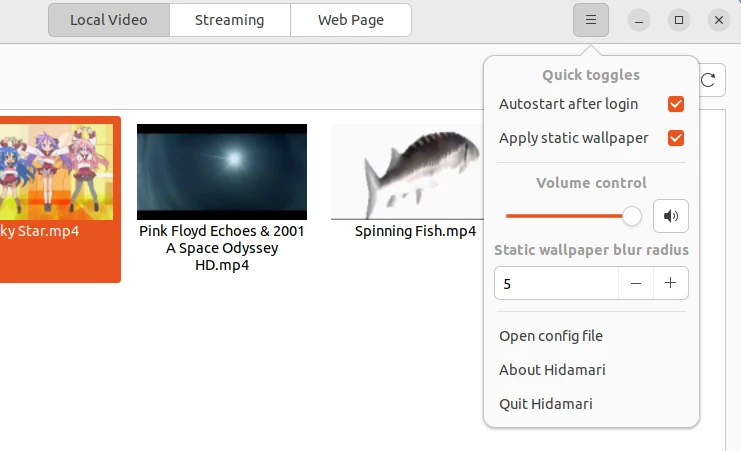The width and height of the screenshot is (741, 451).
Task: Choose the Pink Floyd Echoes video thumbnail
Action: point(221,171)
